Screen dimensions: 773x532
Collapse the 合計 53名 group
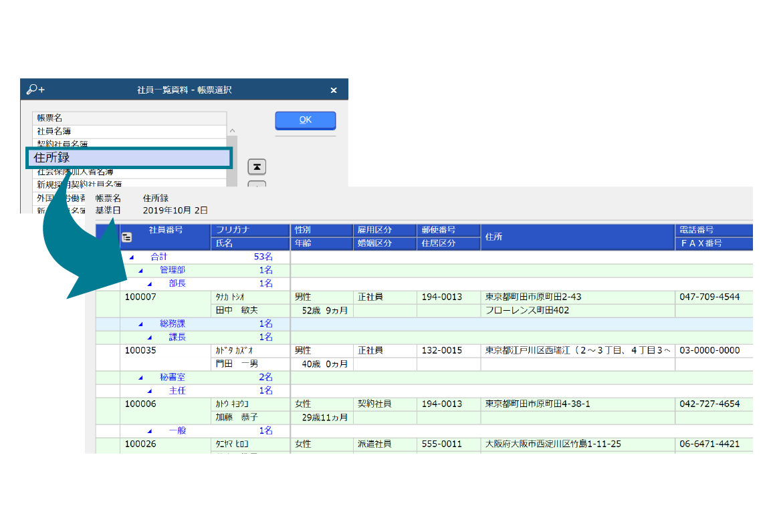(132, 257)
